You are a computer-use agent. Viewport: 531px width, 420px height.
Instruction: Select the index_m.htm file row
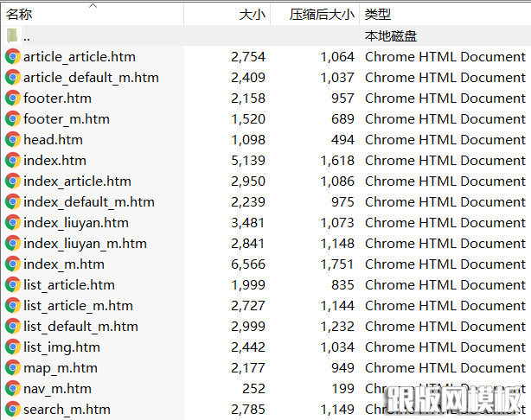pos(64,264)
